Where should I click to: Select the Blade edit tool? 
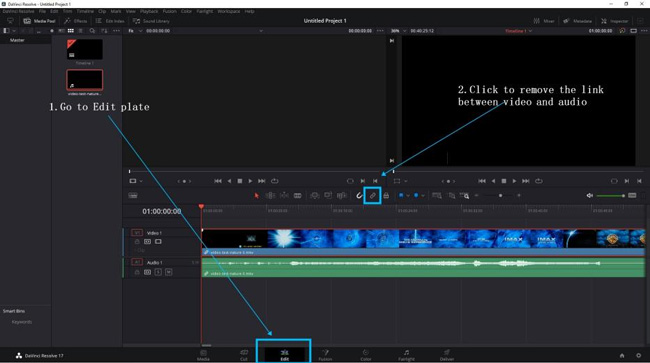(298, 196)
